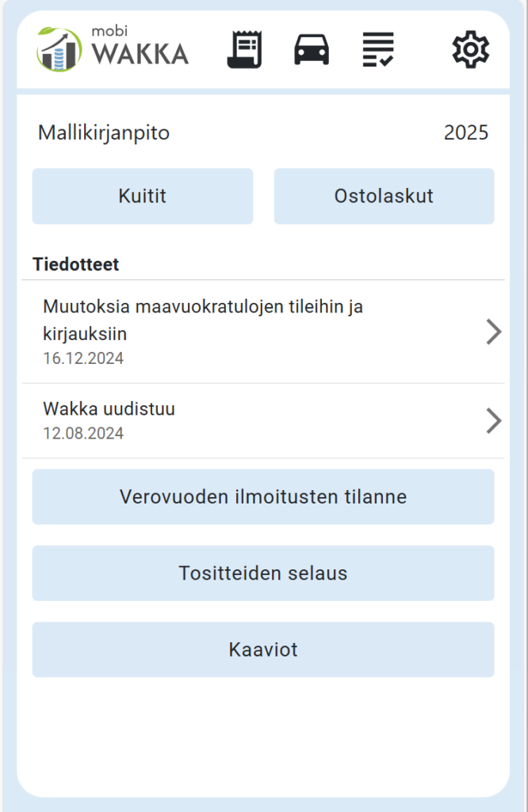Click the 12.08.2024 announcement date

pos(83,434)
